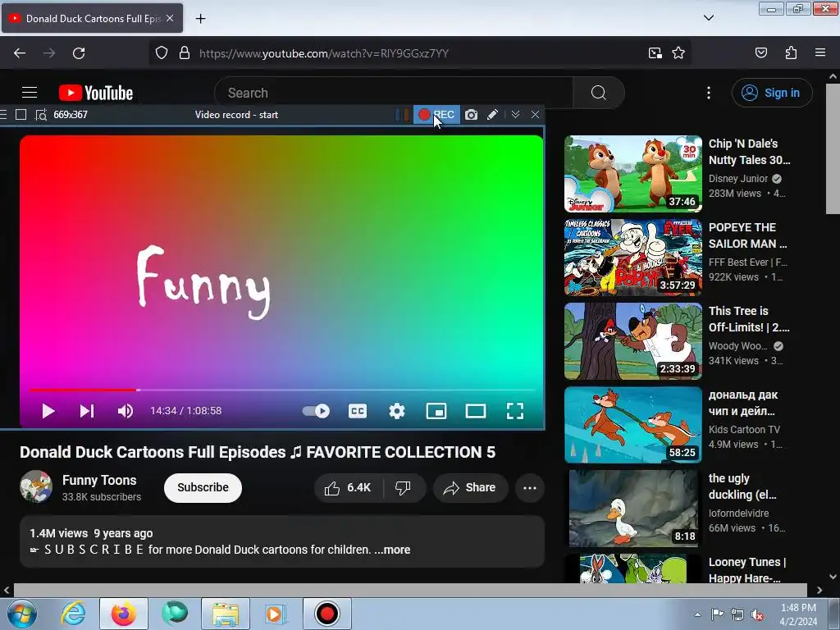The image size is (840, 630).
Task: Expand description with ...more
Action: point(392,550)
